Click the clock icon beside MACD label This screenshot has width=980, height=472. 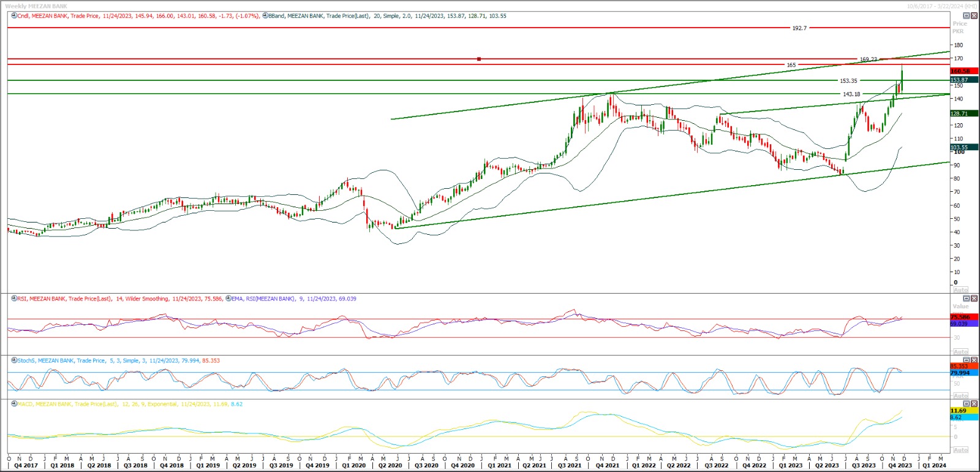pyautogui.click(x=14, y=404)
